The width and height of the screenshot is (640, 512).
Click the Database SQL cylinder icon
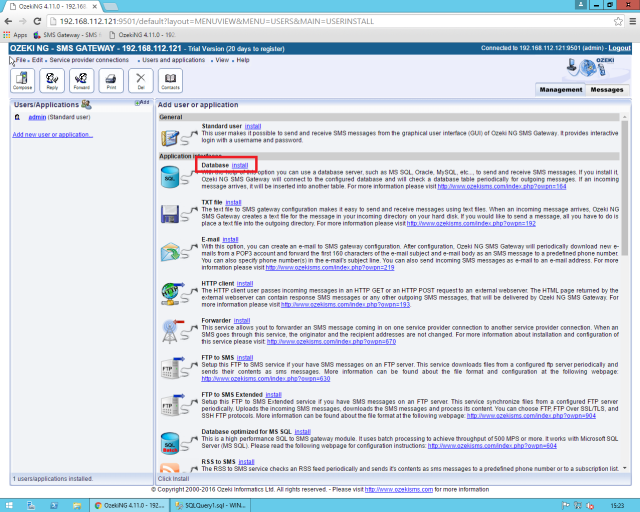click(170, 177)
